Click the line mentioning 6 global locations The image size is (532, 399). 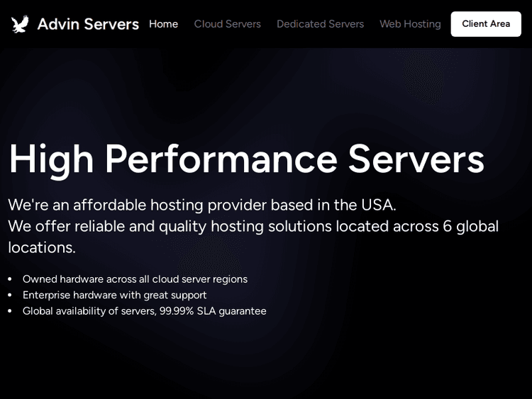(253, 237)
